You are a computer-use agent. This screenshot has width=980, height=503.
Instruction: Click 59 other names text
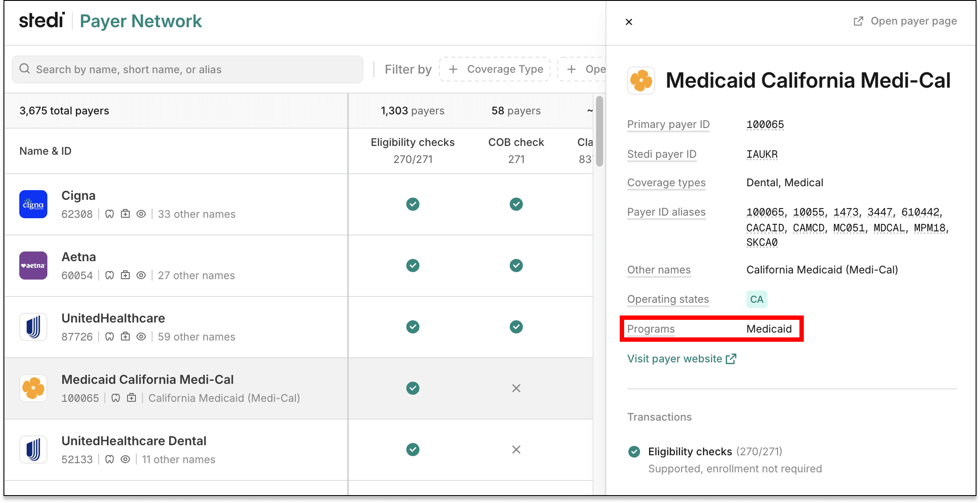196,337
